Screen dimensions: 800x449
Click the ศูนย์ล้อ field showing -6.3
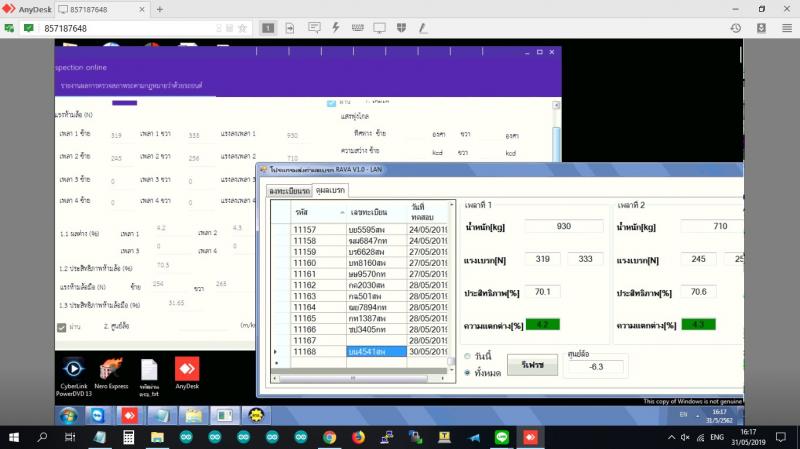(595, 366)
